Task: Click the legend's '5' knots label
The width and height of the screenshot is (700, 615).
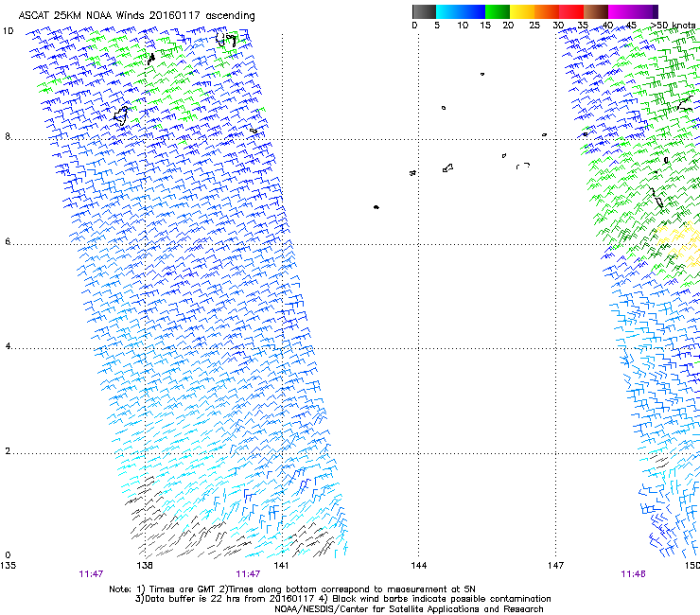Action: coord(437,26)
